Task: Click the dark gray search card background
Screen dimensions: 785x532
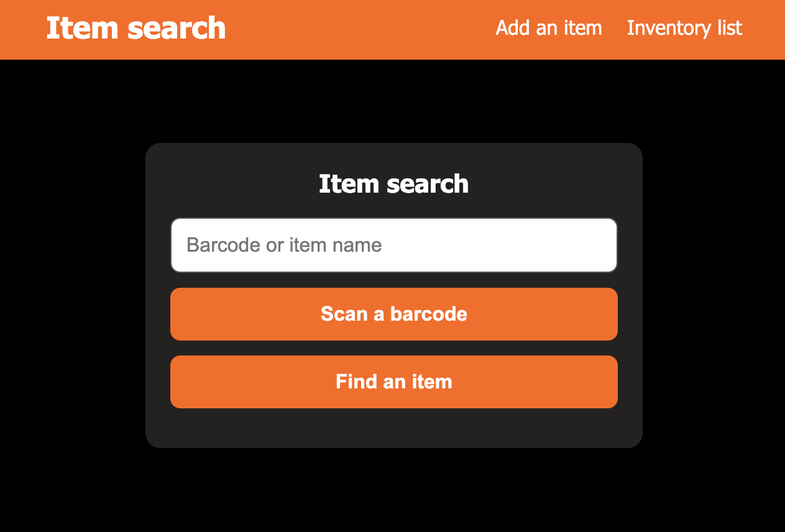Action: coord(394,429)
